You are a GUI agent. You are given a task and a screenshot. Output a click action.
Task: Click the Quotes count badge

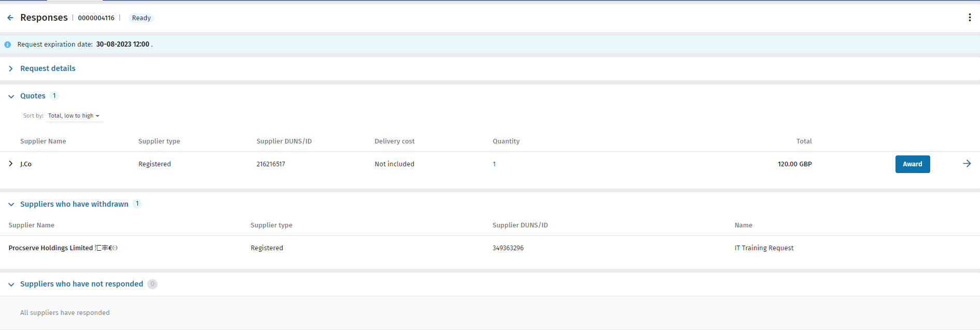[54, 96]
